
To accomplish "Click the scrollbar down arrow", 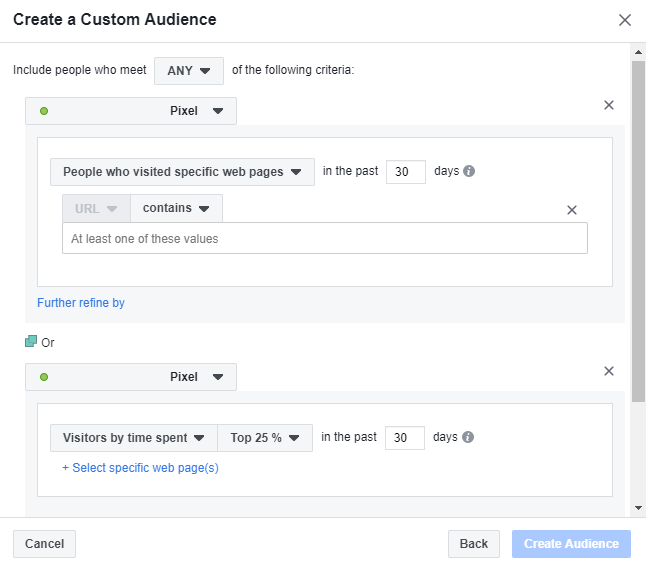I will [x=638, y=508].
